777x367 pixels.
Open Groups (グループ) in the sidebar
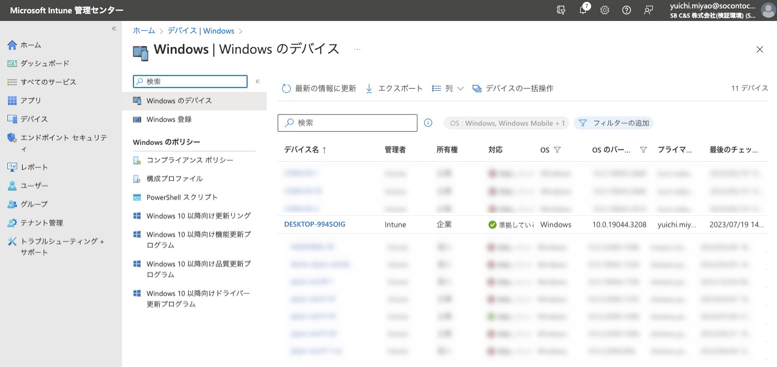pos(28,204)
